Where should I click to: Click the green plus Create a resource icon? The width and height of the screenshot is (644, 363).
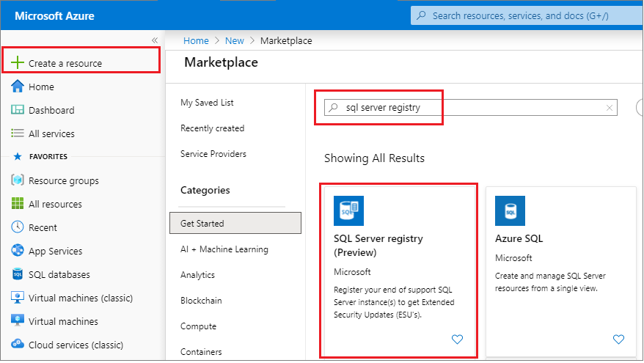[18, 62]
